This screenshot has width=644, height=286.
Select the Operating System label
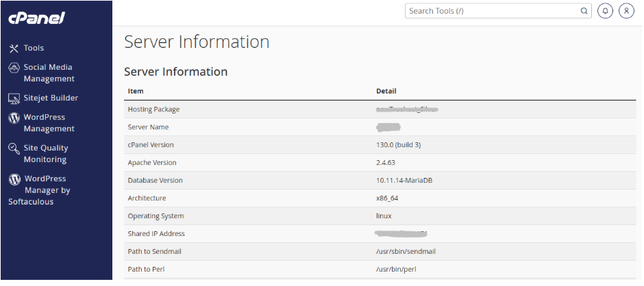[x=156, y=216]
